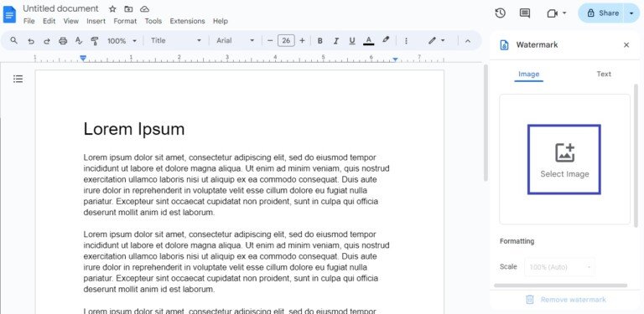
Task: Toggle underline formatting
Action: point(352,40)
